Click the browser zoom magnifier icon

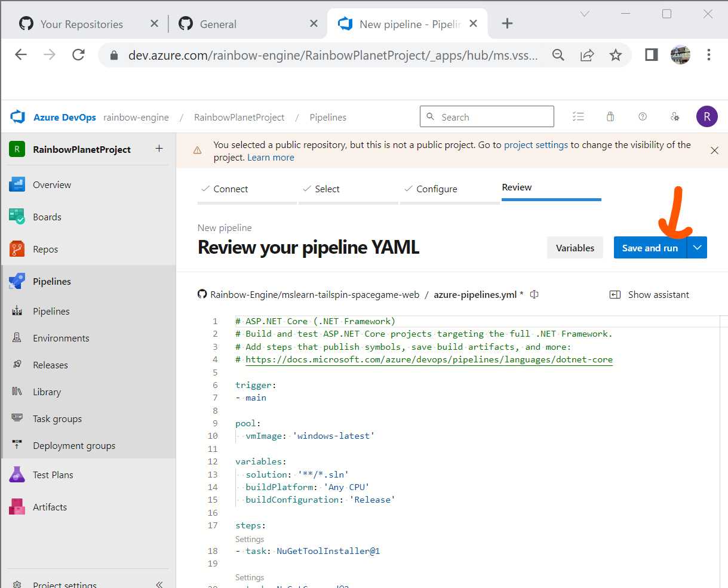point(558,55)
